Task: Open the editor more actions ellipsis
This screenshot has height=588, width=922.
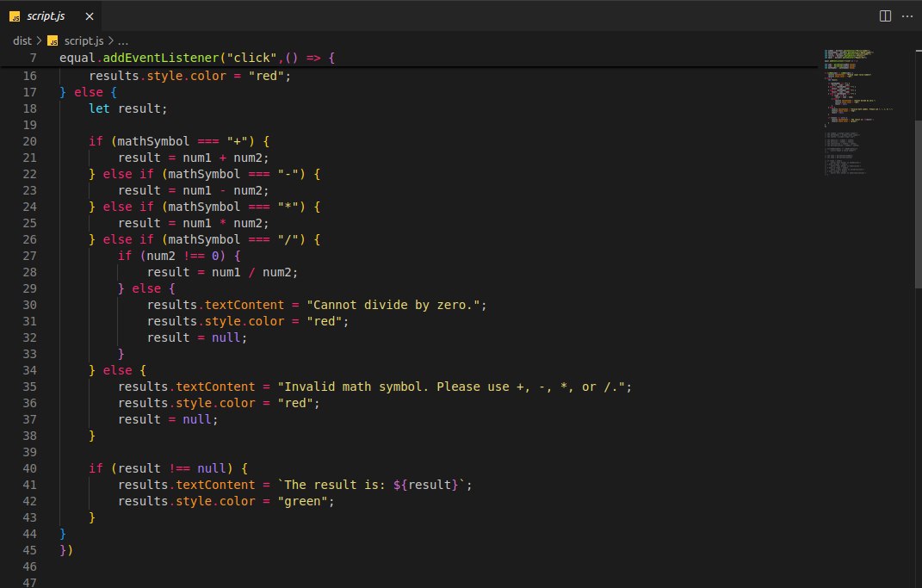Action: point(908,15)
